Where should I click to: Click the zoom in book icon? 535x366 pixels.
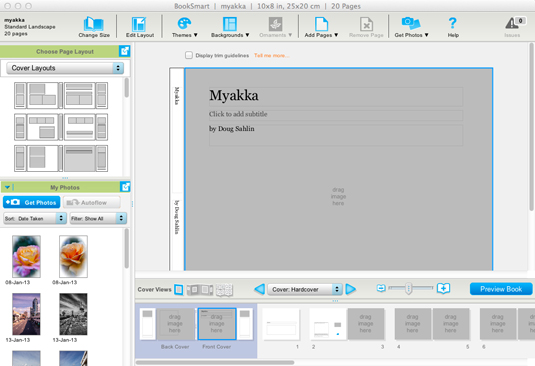[443, 289]
